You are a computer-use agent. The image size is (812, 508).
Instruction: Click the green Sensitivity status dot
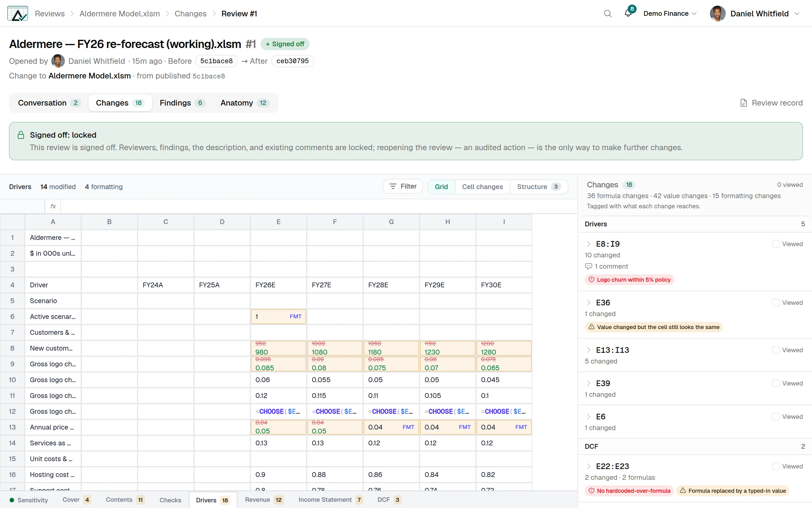pos(12,500)
